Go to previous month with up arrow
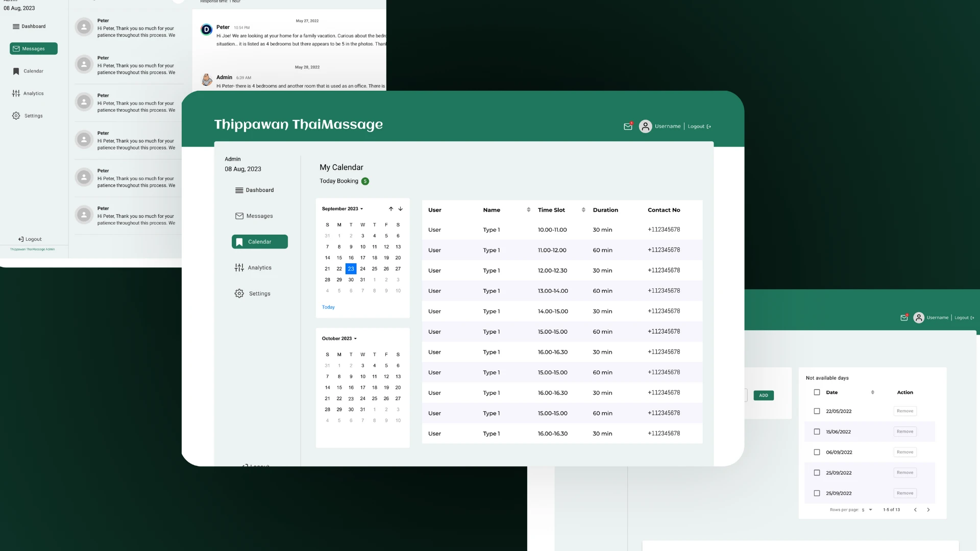This screenshot has height=551, width=980. (391, 209)
